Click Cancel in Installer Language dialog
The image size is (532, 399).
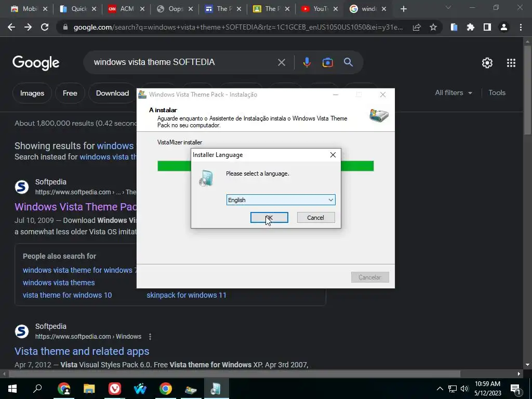[x=315, y=218]
